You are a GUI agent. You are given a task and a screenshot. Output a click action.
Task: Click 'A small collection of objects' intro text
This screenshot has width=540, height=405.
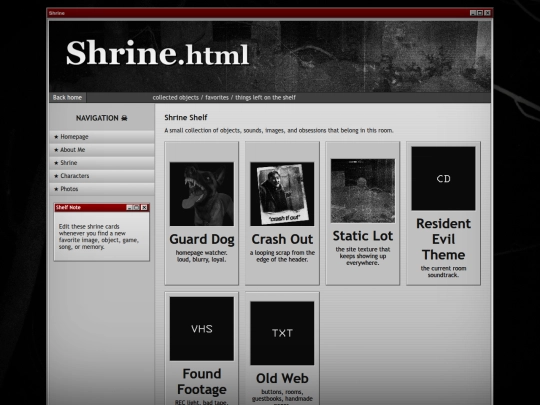point(279,131)
